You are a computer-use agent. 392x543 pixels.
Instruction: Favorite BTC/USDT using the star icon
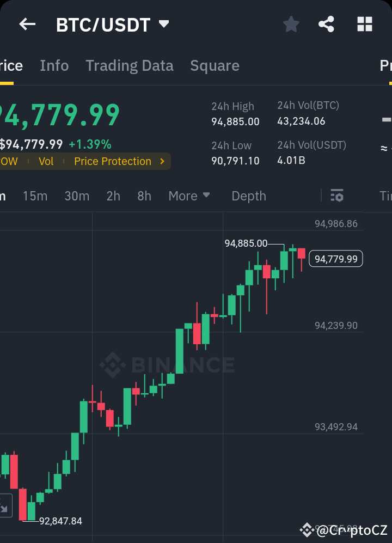[291, 24]
